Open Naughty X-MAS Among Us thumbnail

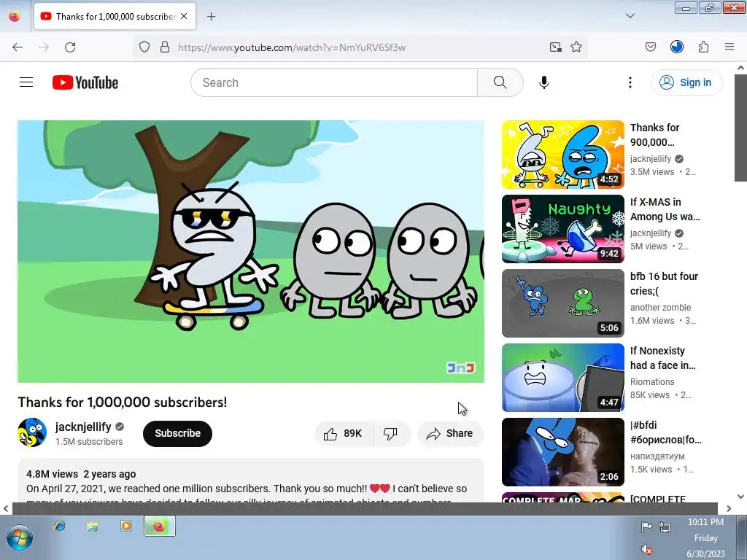[562, 228]
